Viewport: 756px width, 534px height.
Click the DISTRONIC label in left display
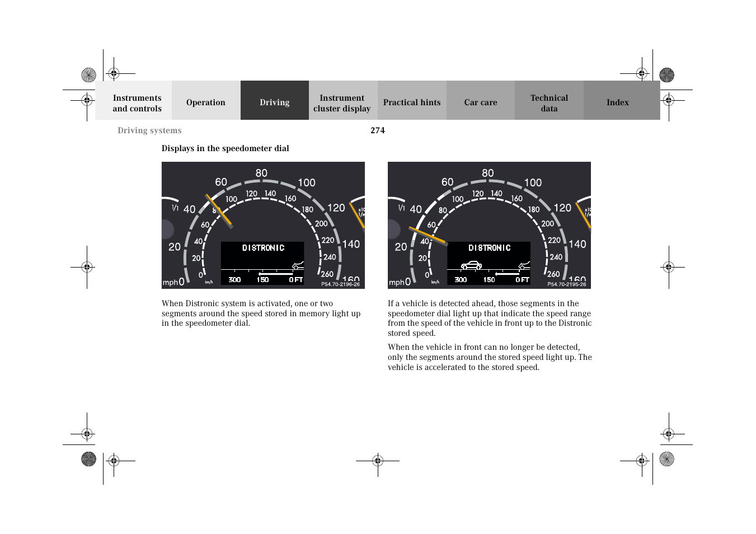point(263,247)
